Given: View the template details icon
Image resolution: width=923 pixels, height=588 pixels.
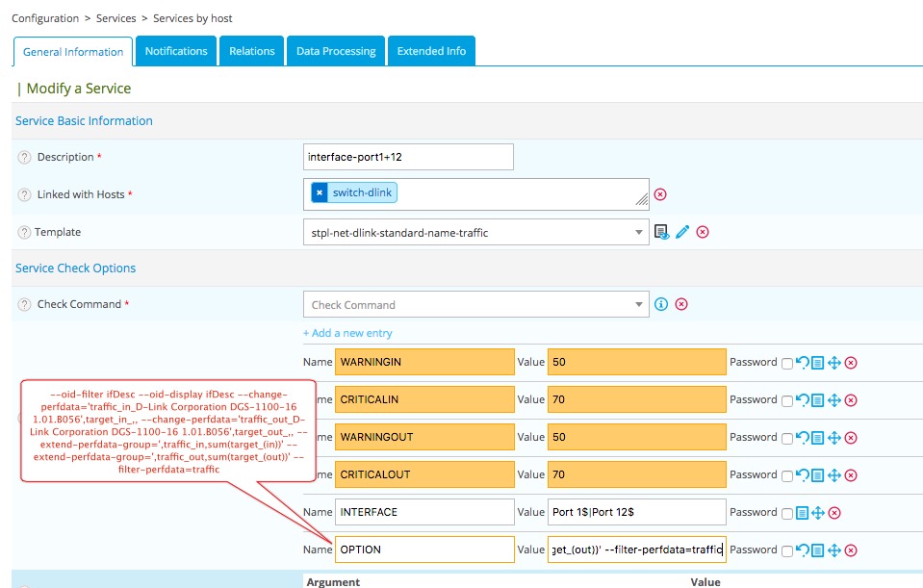Looking at the screenshot, I should [x=661, y=232].
